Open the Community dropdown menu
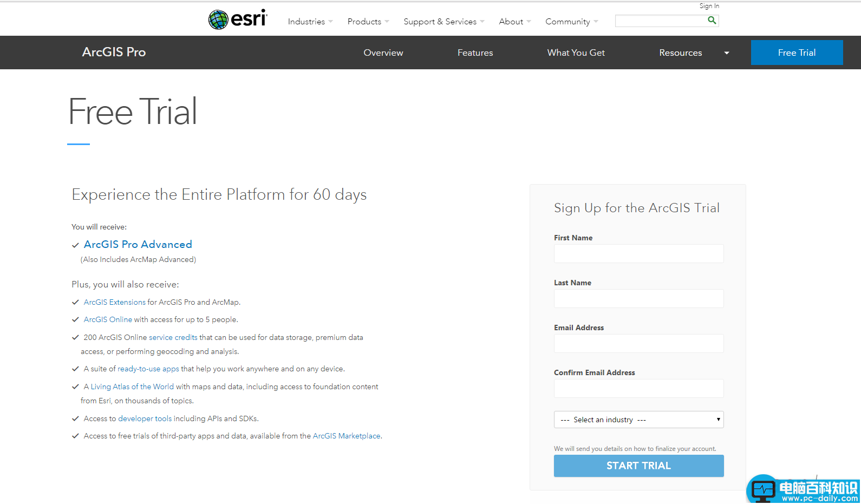Viewport: 861px width, 504px height. point(572,22)
